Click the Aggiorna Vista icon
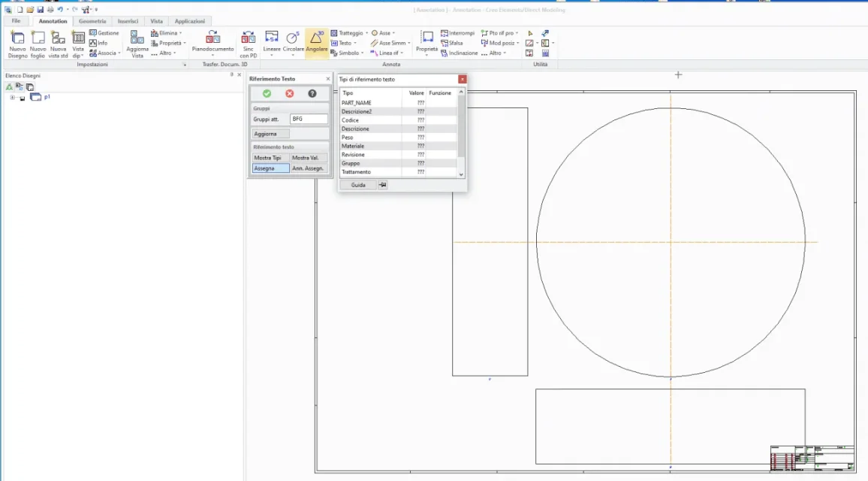 [137, 44]
